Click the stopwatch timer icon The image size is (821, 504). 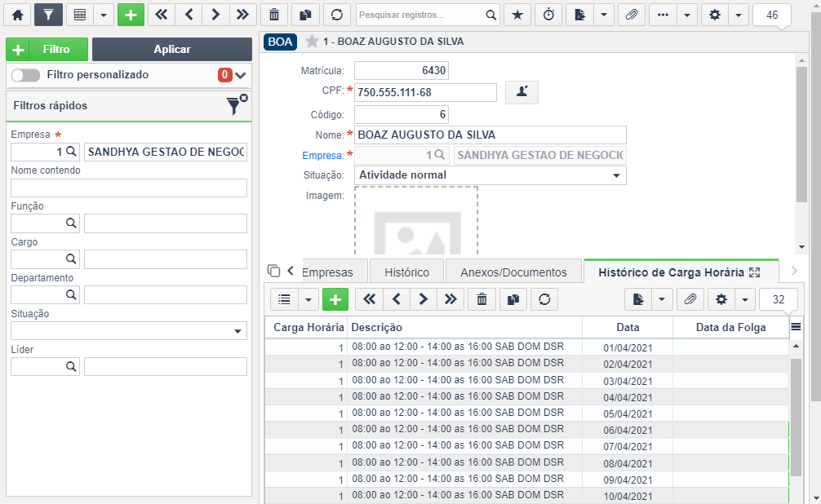[548, 15]
